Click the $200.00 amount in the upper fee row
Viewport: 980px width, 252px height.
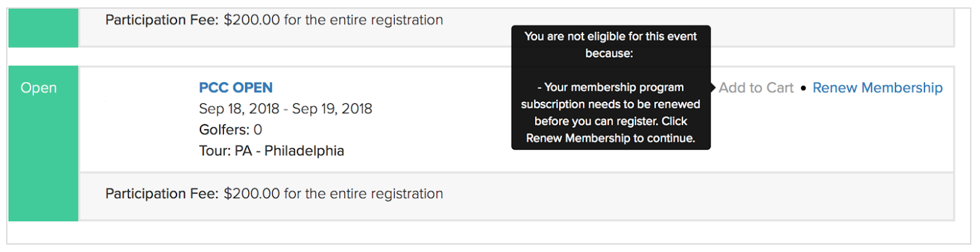(x=251, y=20)
